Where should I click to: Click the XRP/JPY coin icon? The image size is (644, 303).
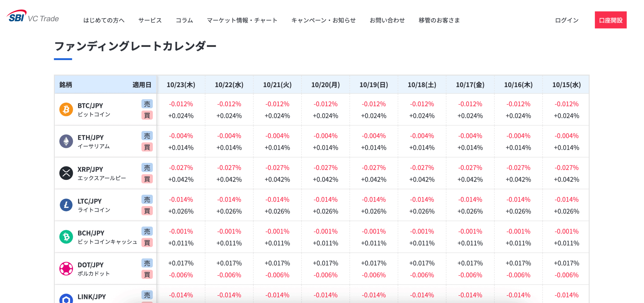point(66,173)
